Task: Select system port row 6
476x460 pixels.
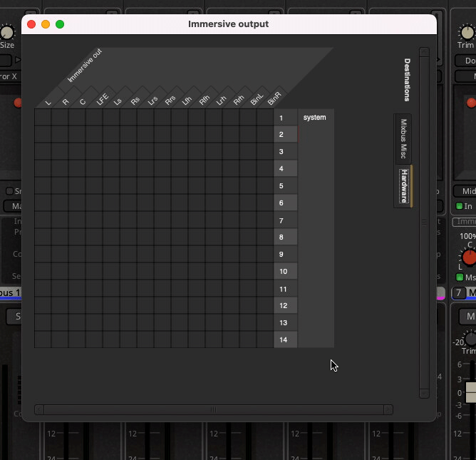Action: point(285,203)
